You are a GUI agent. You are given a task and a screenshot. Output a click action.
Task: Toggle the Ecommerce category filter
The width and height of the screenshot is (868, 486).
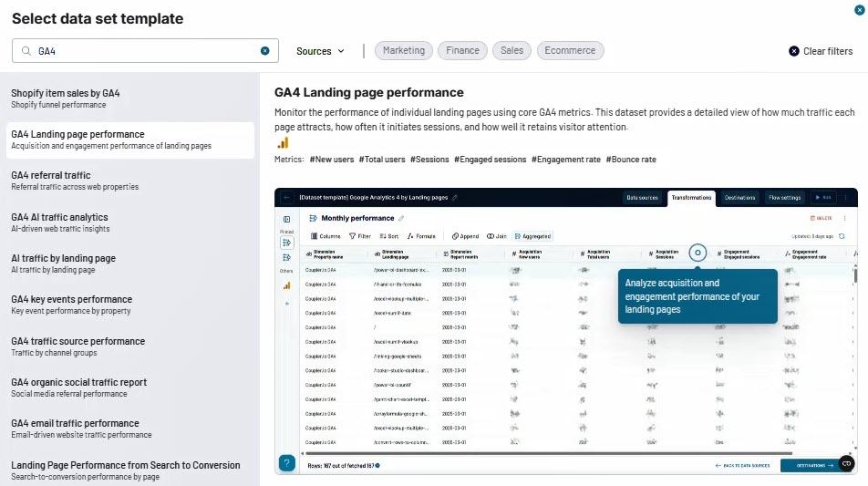[570, 50]
